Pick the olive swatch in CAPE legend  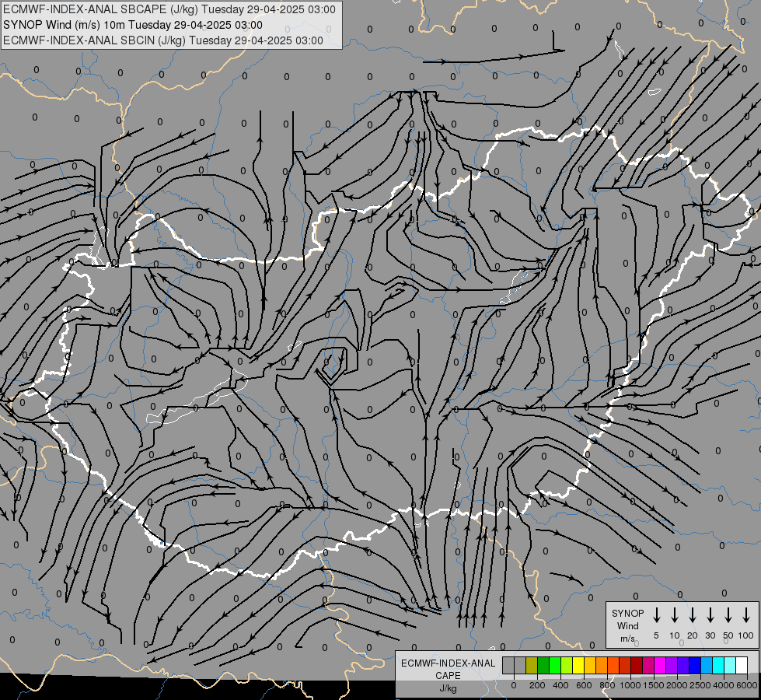532,665
